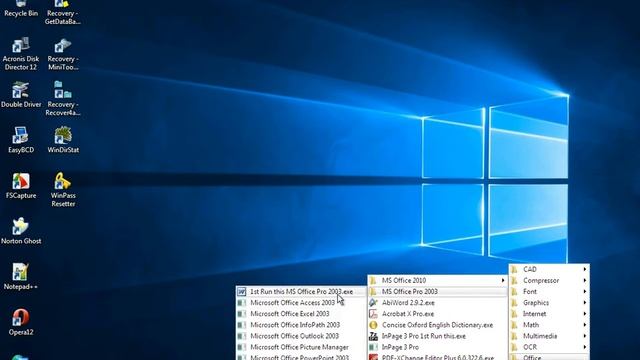The height and width of the screenshot is (360, 640).
Task: Open the OCR category label
Action: pyautogui.click(x=530, y=347)
